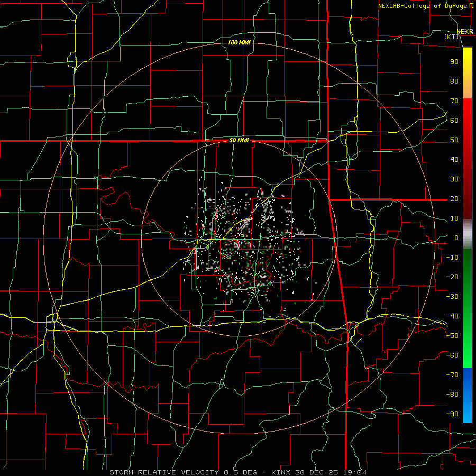
Task: Select the 0 knots scale value
Action: 456,237
